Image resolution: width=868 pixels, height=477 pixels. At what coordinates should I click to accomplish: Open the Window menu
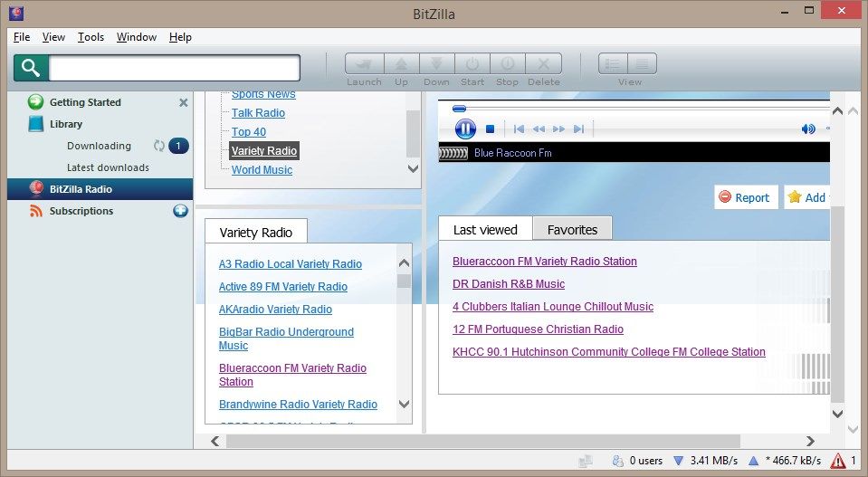pyautogui.click(x=136, y=37)
